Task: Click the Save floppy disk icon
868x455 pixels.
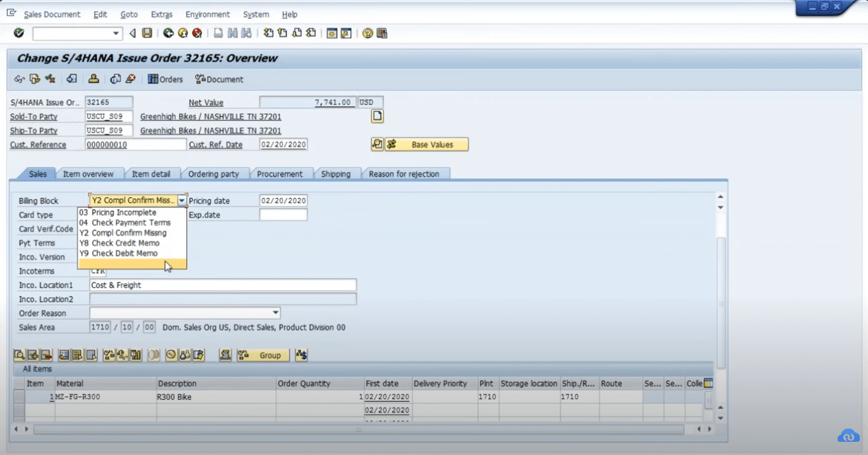Action: 147,33
